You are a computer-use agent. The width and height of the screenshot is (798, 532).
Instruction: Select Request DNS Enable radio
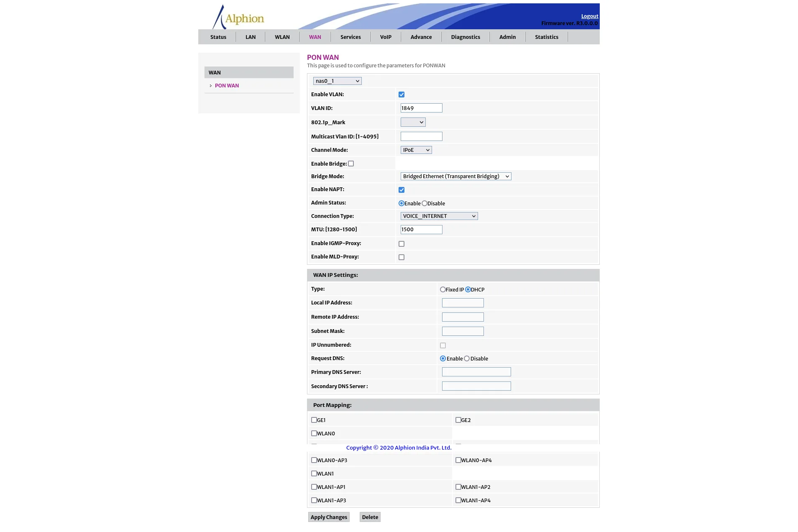(443, 358)
